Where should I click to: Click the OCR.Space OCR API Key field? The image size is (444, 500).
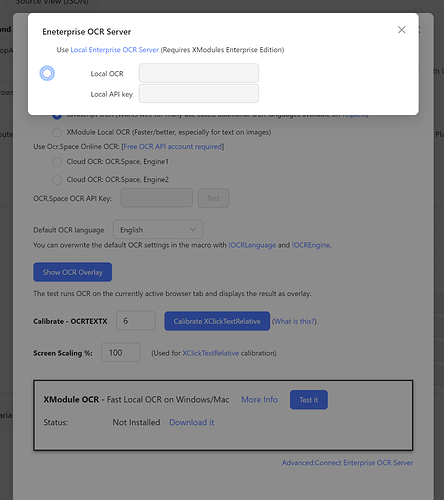pyautogui.click(x=157, y=198)
